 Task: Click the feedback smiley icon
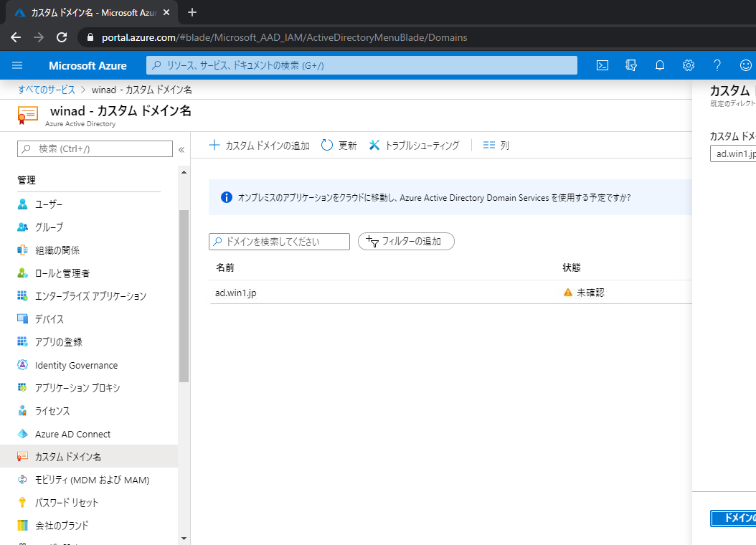(x=746, y=65)
